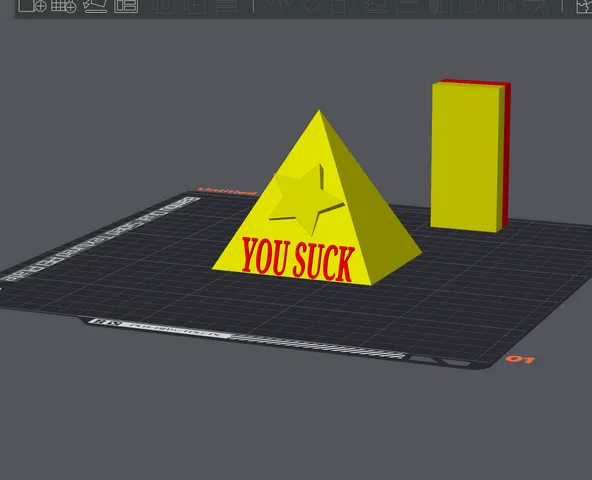Click the dimmed Split to objects icon
The height and width of the screenshot is (480, 592).
coord(164,6)
